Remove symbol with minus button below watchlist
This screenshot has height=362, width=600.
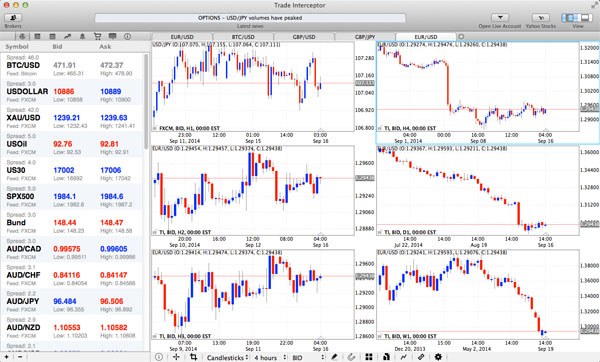pos(20,357)
